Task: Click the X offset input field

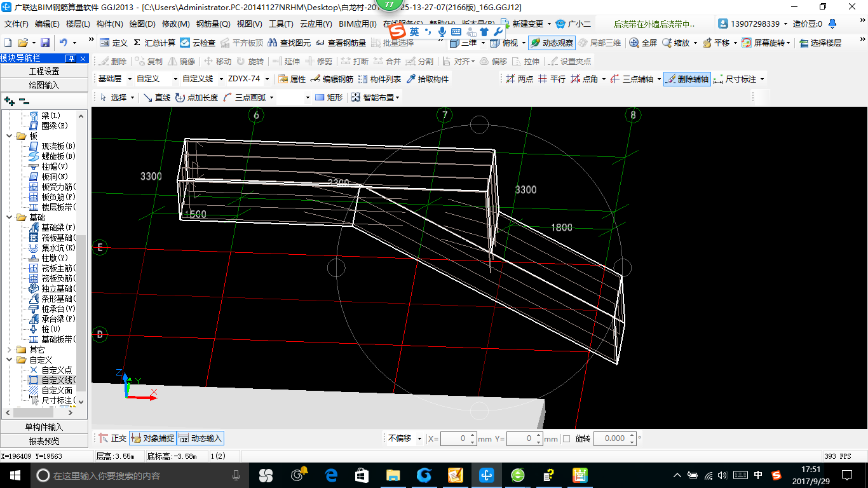Action: [x=458, y=438]
